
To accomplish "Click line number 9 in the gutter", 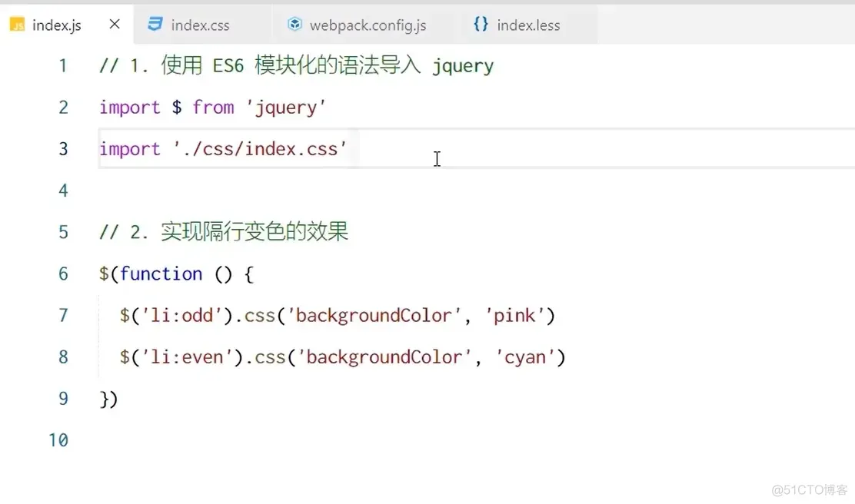I will pyautogui.click(x=63, y=398).
